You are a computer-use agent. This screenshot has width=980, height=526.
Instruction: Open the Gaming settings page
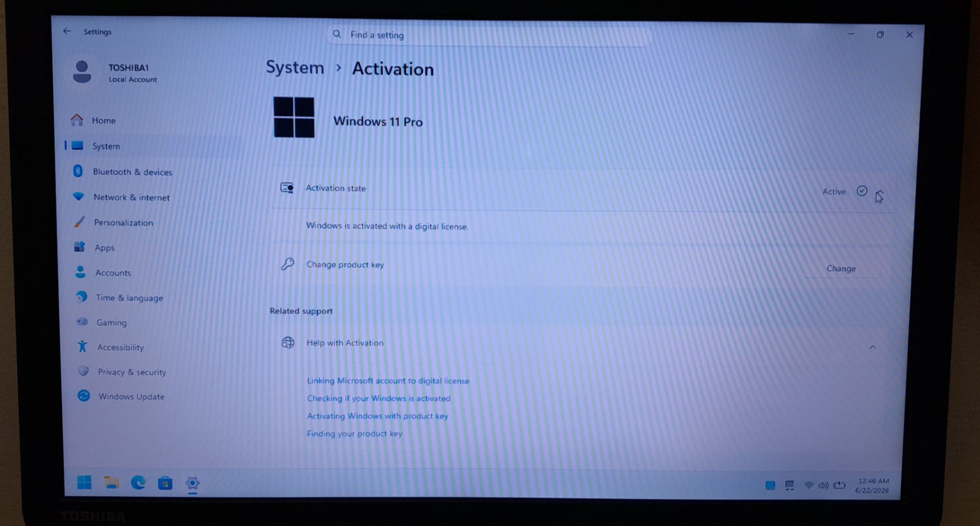tap(111, 322)
